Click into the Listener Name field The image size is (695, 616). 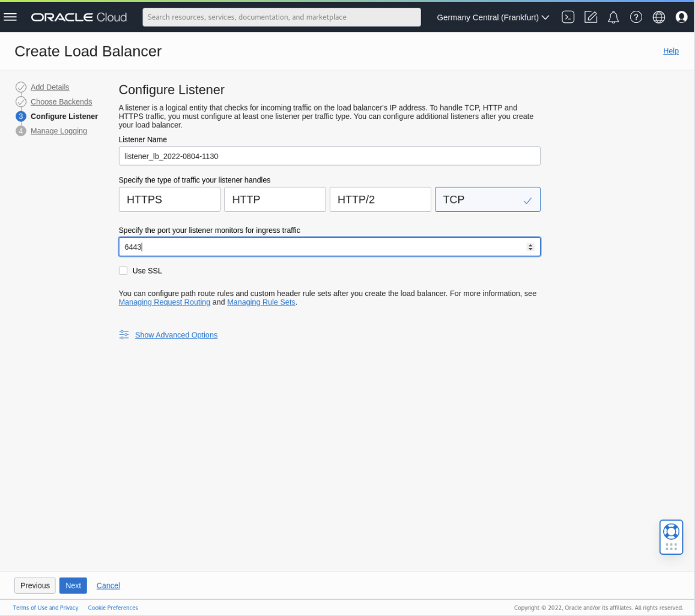coord(329,156)
